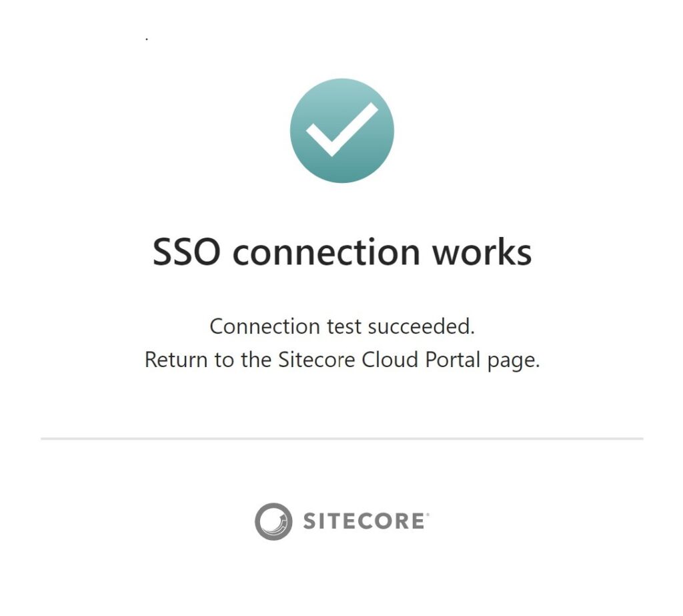
Task: Select the "SSO connection works" heading
Action: tap(342, 252)
